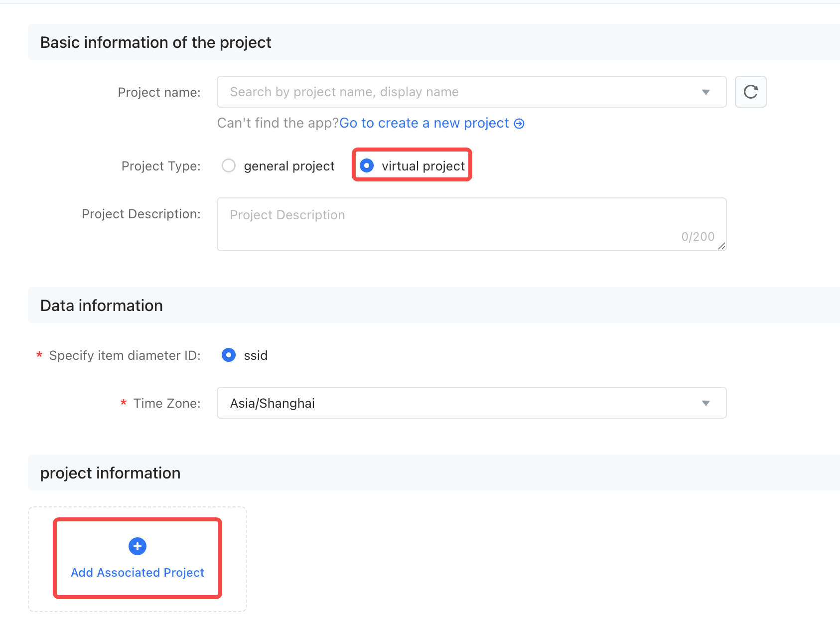Click the Time Zone field label

[167, 403]
